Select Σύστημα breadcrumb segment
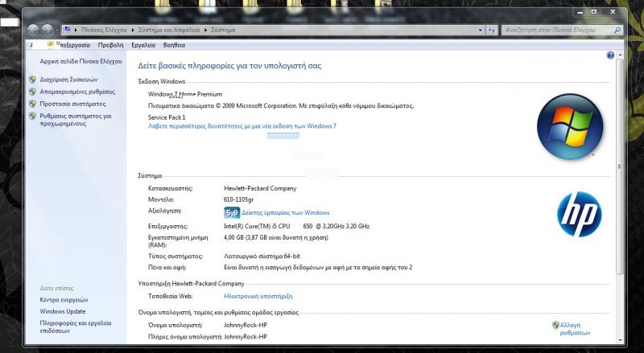 click(x=223, y=30)
